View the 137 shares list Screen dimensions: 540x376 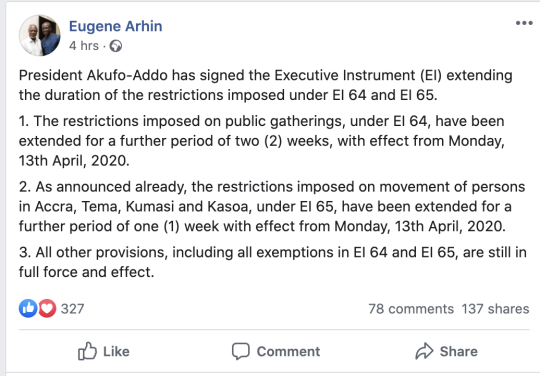pos(495,309)
